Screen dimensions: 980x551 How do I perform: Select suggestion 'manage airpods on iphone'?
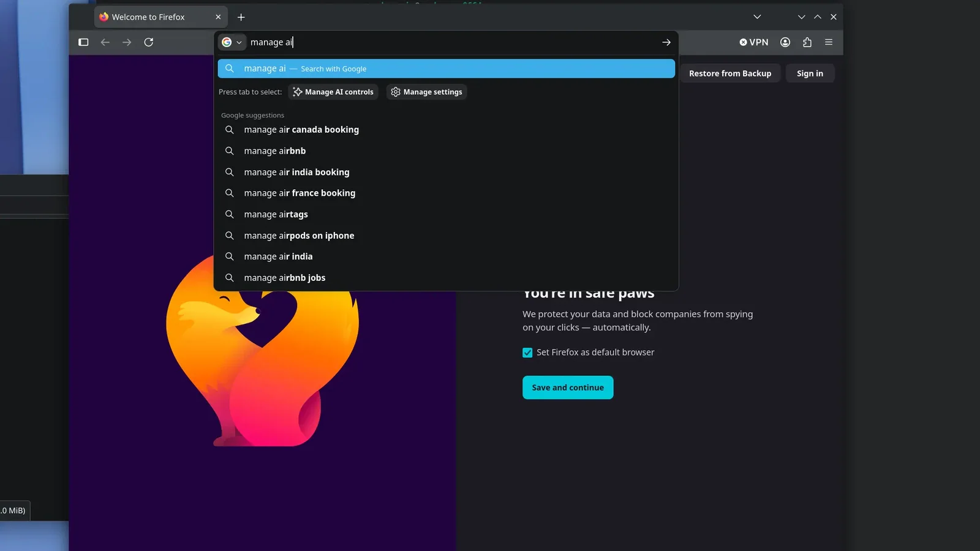447,236
